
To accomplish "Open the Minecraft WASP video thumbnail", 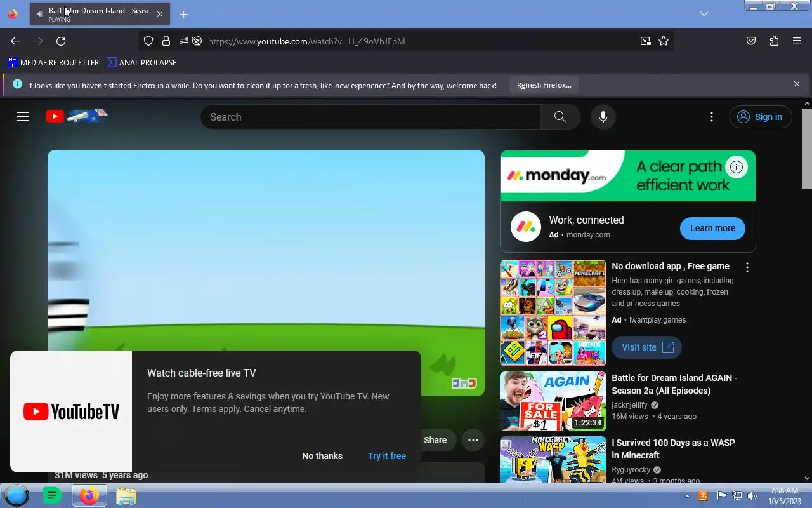I will point(553,459).
